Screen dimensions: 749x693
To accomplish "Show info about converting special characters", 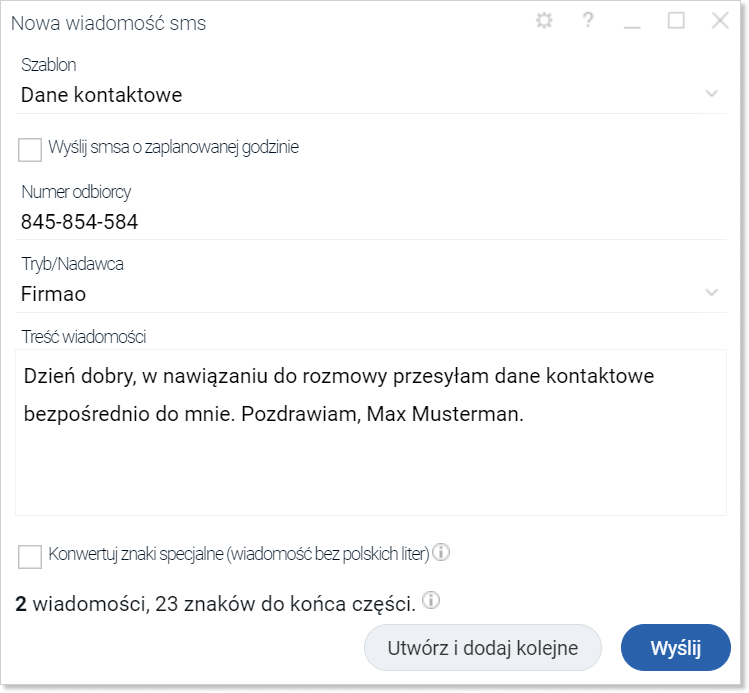I will tap(441, 552).
